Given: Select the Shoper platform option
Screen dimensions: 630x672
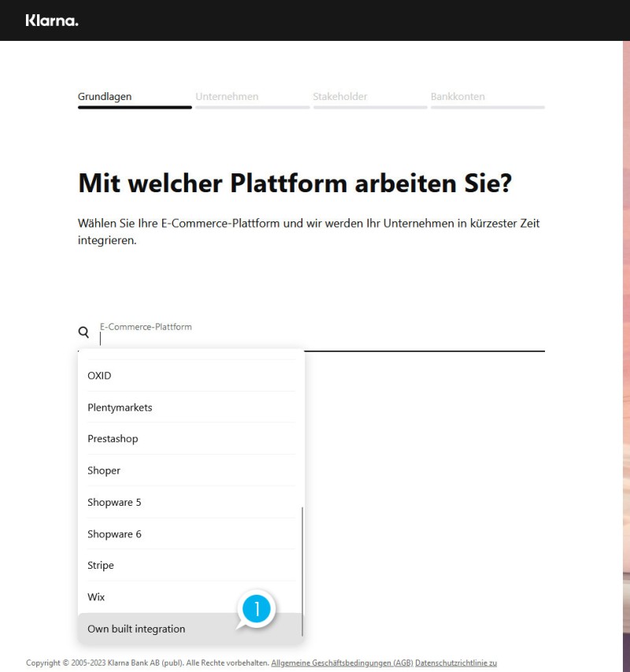Looking at the screenshot, I should [x=104, y=470].
